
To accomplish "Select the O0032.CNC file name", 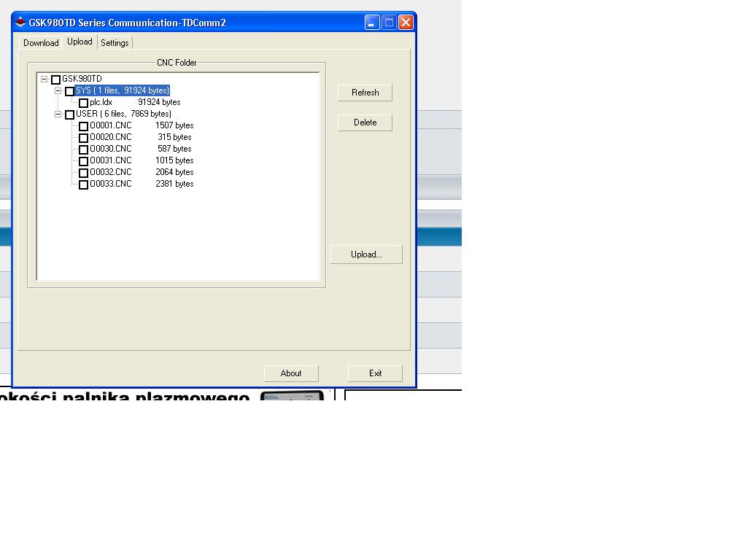I will point(111,172).
